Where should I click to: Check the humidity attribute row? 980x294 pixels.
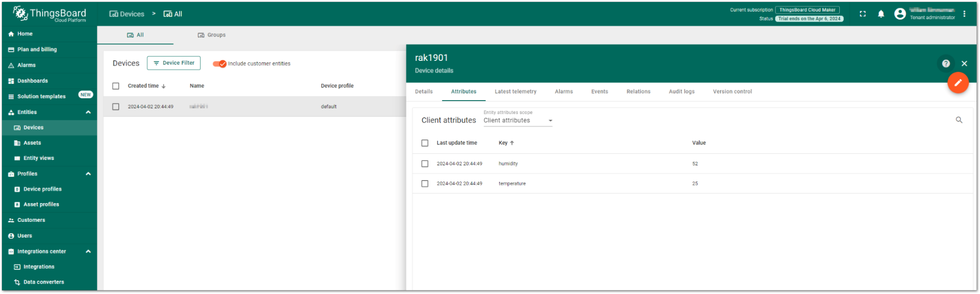click(425, 164)
